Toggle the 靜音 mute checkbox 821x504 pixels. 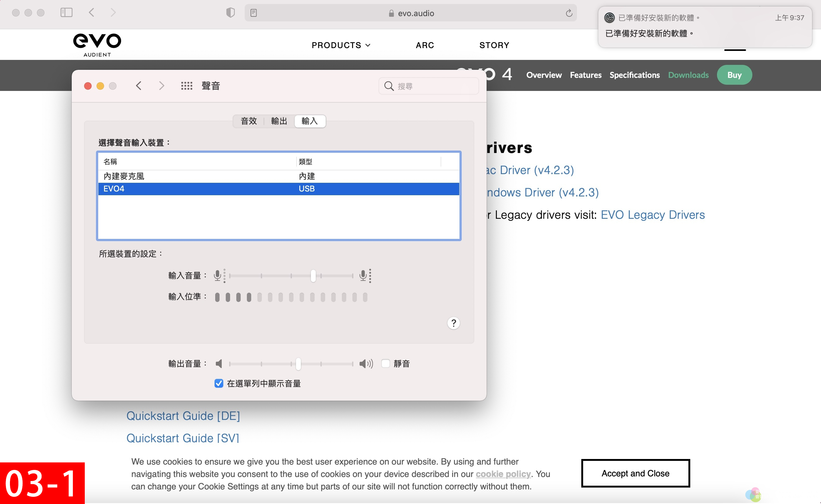385,363
